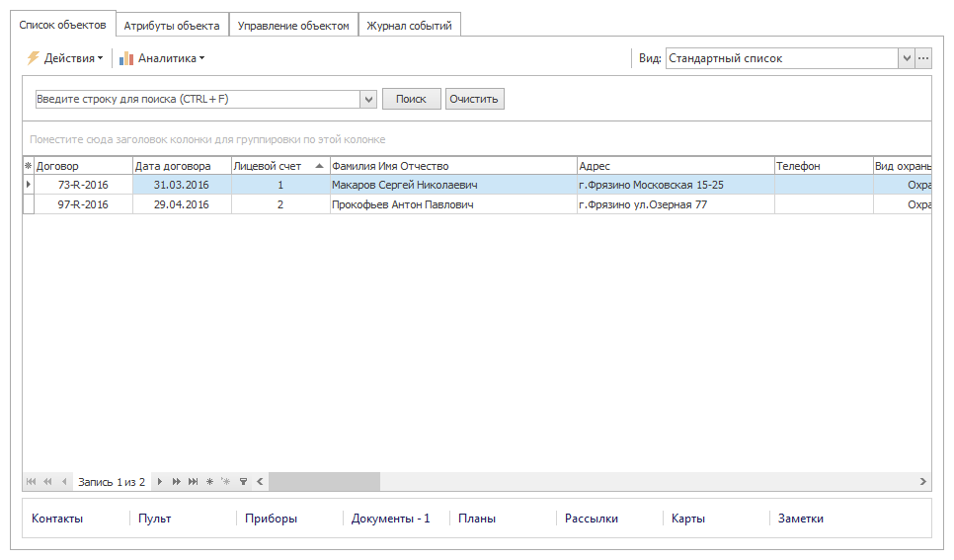Click address г.Фрязино Московская 15-25
Image resolution: width=954 pixels, height=560 pixels.
(x=676, y=185)
